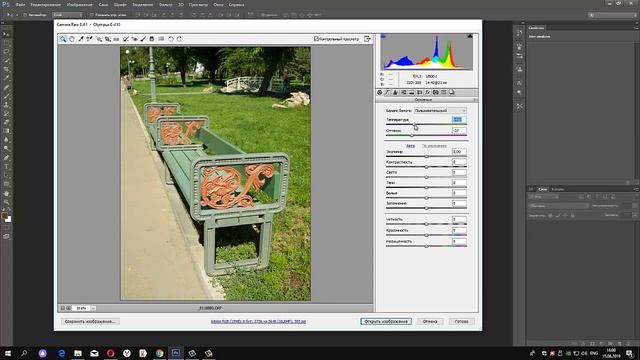Pick the White Balance eyedropper tool
Viewport: 640px width, 360px height.
pyautogui.click(x=81, y=39)
